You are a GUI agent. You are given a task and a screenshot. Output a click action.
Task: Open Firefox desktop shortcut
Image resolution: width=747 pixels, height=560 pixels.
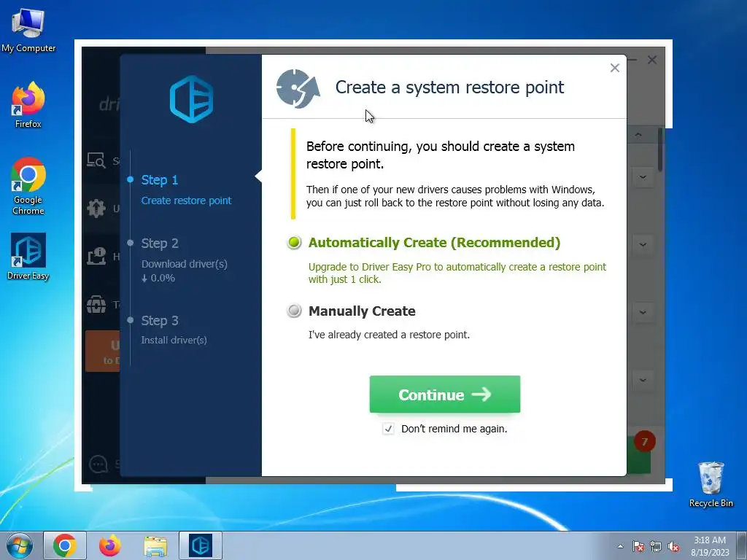click(x=28, y=105)
